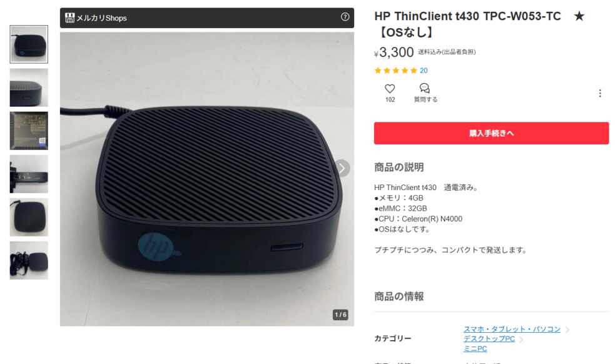The height and width of the screenshot is (364, 615).
Task: Select fifth thumbnail showing top view
Action: pos(29,217)
